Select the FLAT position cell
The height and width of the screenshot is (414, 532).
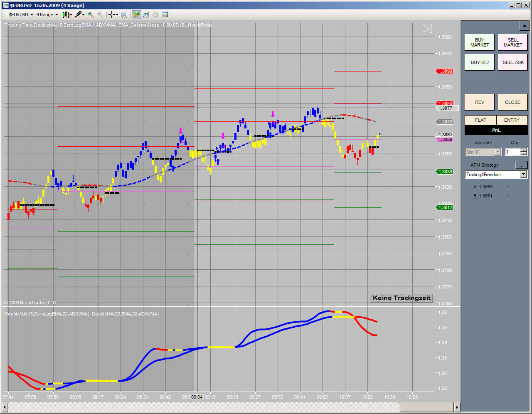(x=480, y=120)
